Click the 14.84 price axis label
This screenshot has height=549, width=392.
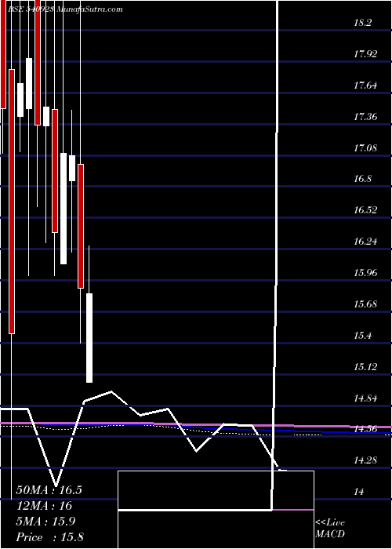365,398
